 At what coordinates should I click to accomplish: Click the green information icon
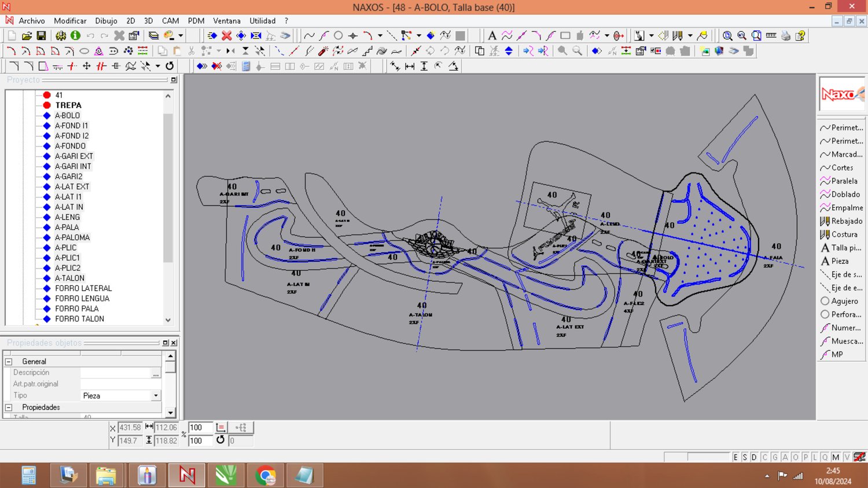pos(75,36)
